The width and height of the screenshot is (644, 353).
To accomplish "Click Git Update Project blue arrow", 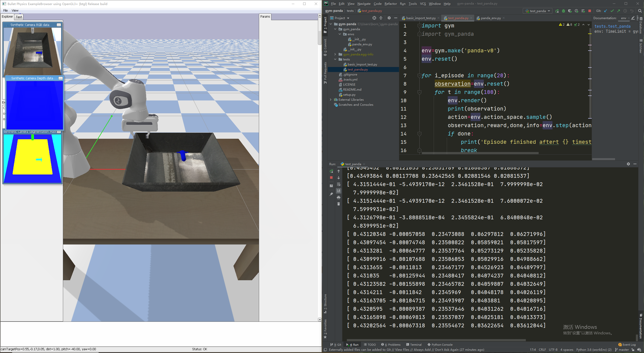I will [x=606, y=11].
